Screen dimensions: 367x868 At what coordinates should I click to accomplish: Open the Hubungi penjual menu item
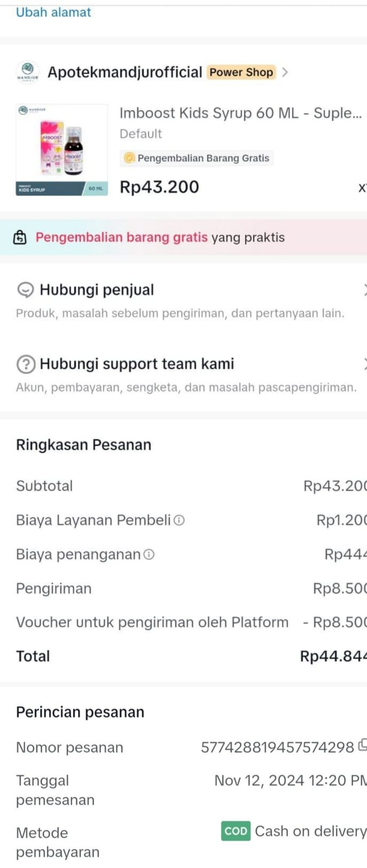point(96,290)
